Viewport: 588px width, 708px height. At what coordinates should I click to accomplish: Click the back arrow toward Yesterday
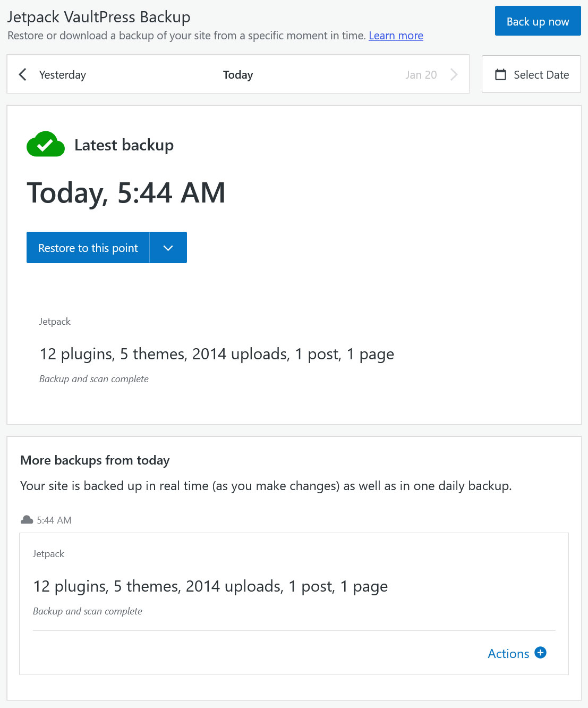click(22, 74)
